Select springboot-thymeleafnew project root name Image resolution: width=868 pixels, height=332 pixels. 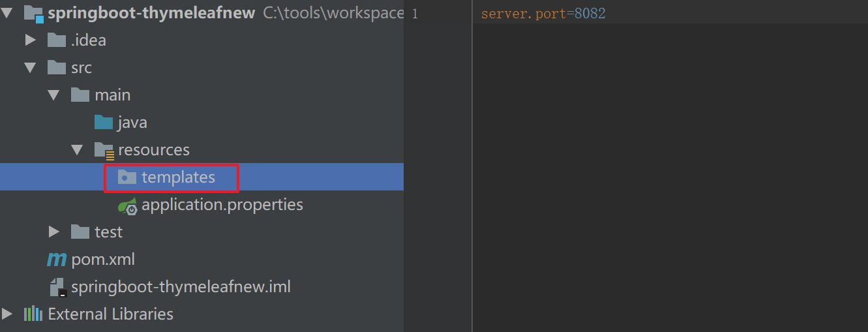(x=151, y=13)
